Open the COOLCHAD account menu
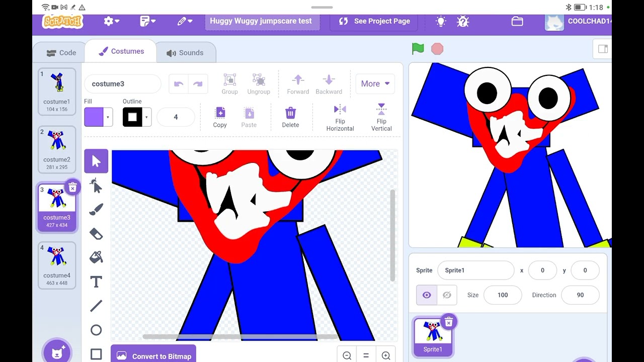This screenshot has height=362, width=644. tap(579, 21)
